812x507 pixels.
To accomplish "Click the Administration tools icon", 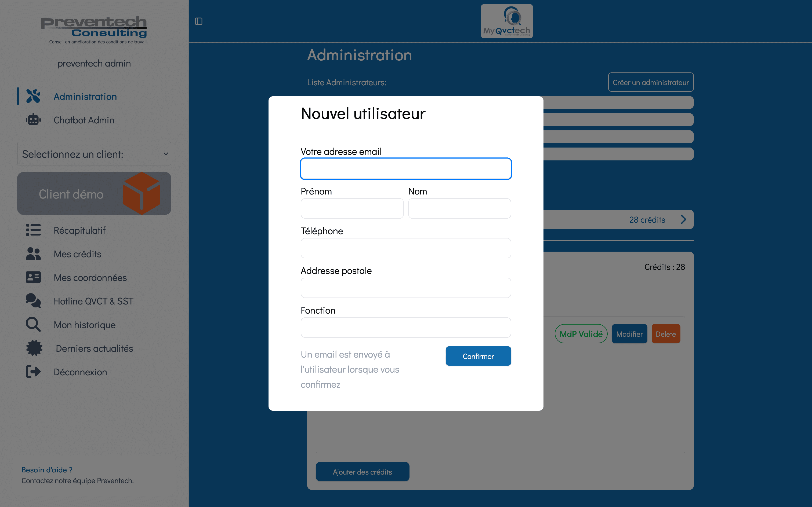I will coord(33,96).
